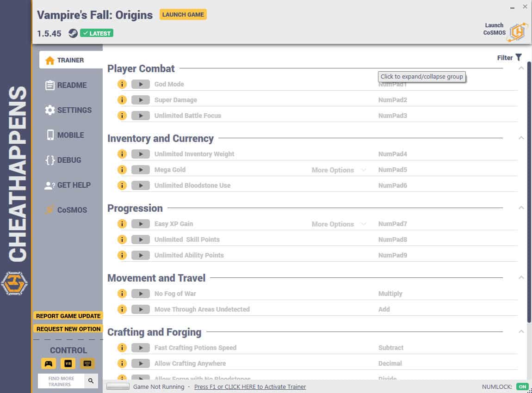The width and height of the screenshot is (532, 393).
Task: Collapse the Progression group
Action: pos(521,208)
